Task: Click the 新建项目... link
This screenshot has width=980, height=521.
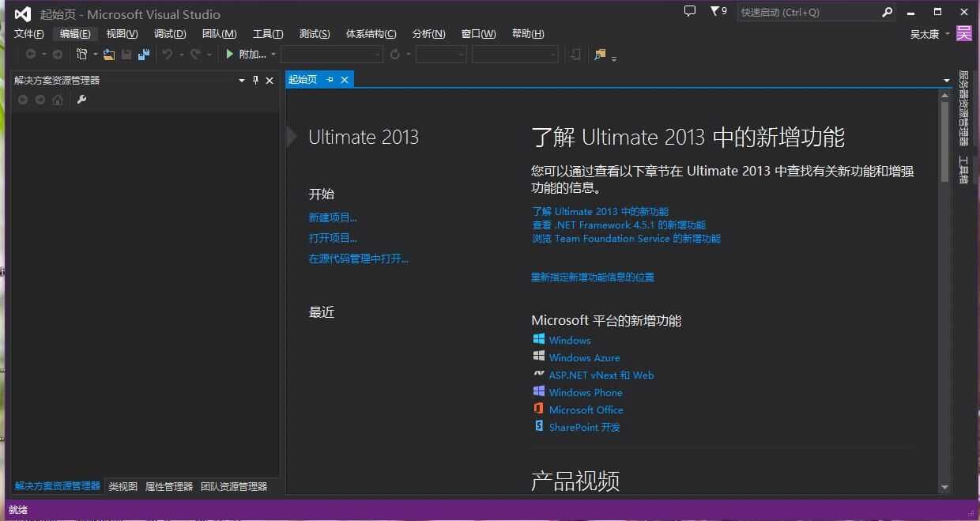Action: coord(333,217)
